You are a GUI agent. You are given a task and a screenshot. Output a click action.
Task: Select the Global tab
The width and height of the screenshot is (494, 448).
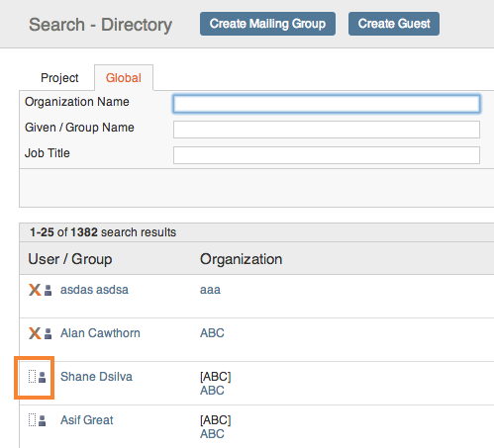124,78
